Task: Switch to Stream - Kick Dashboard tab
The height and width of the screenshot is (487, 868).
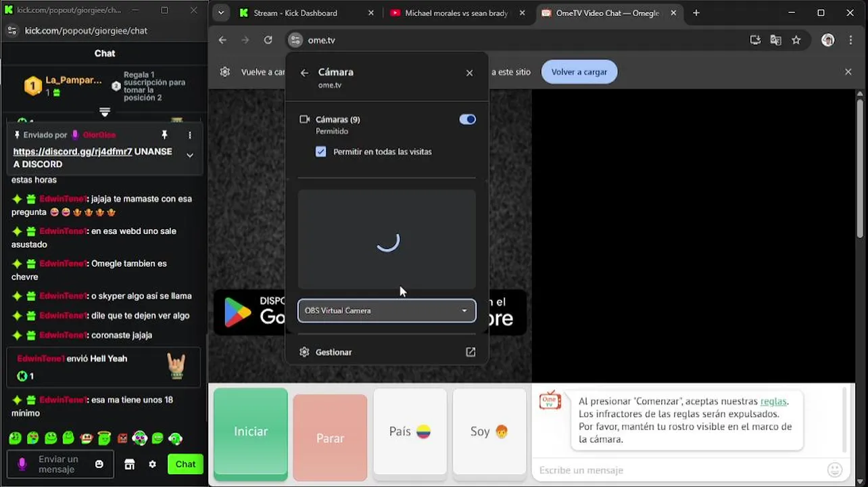Action: 305,13
